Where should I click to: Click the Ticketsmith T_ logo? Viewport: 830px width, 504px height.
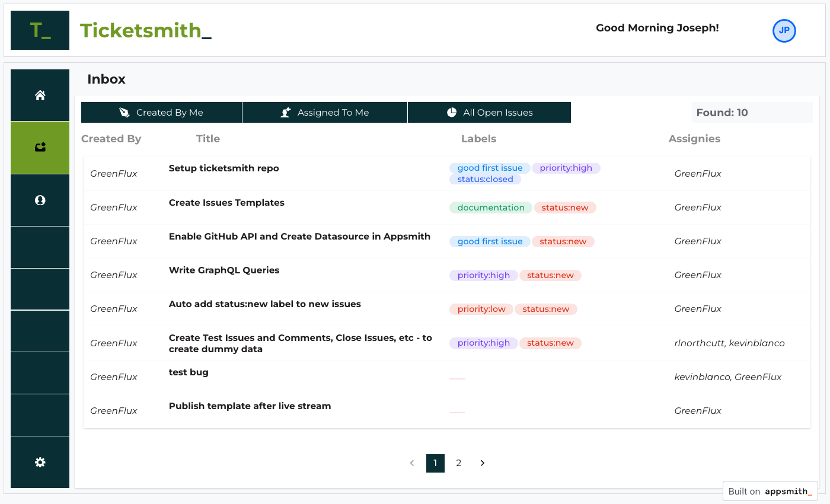point(40,30)
